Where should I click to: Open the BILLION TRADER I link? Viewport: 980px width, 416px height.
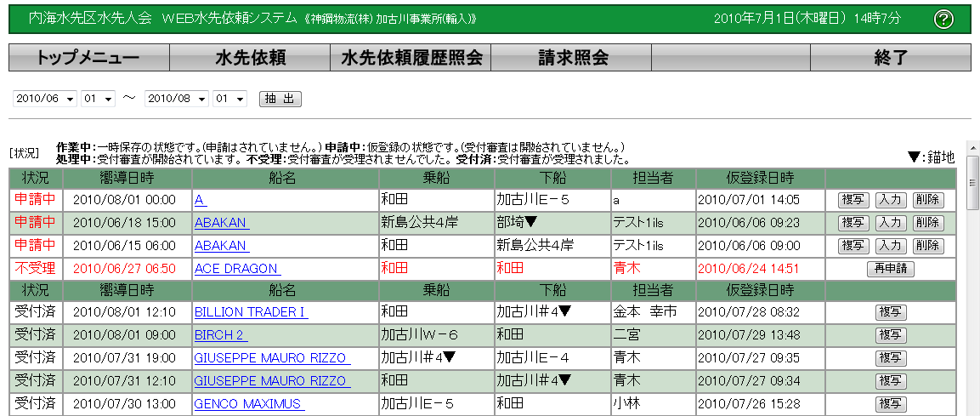[x=250, y=312]
